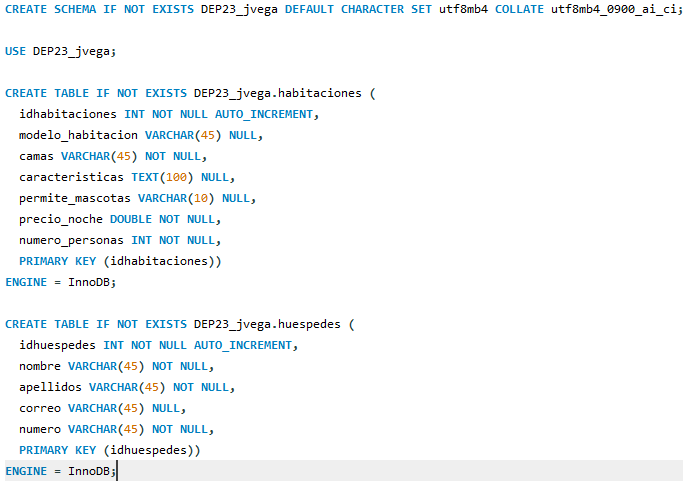Select the "utf8mb4_0900_ai_ci" collation name
Image resolution: width=688 pixels, height=487 pixels.
[x=613, y=9]
